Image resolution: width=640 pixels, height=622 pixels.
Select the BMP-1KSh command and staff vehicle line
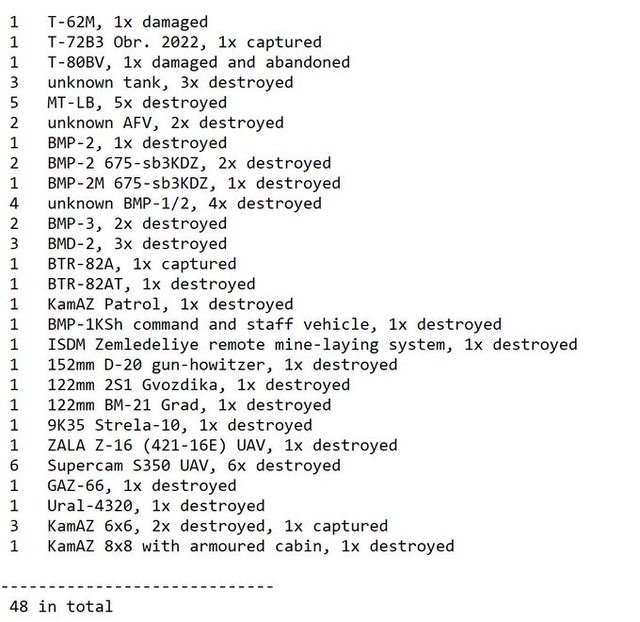[x=274, y=324]
